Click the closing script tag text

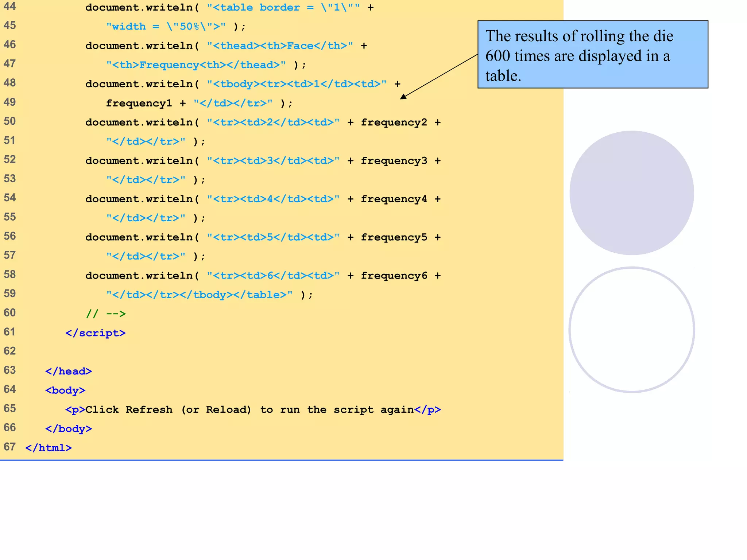(95, 333)
